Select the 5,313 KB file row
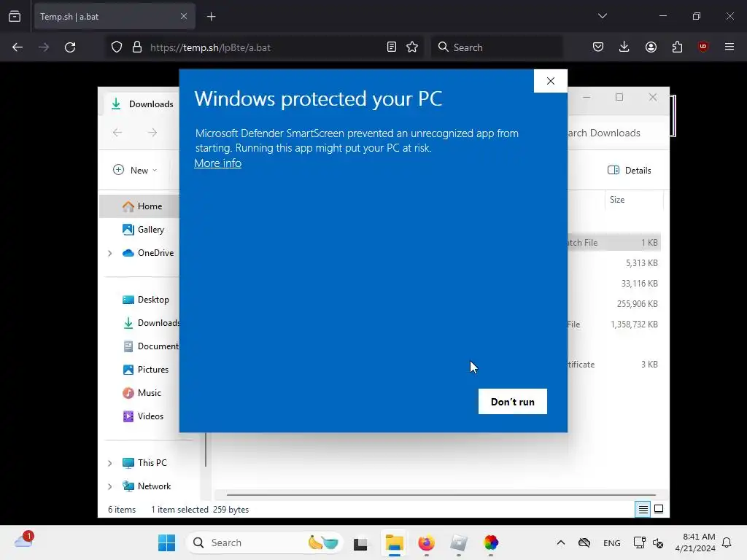 (614, 262)
